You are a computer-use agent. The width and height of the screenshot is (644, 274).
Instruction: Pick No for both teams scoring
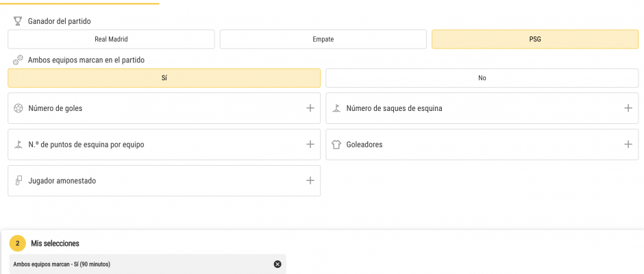[482, 78]
